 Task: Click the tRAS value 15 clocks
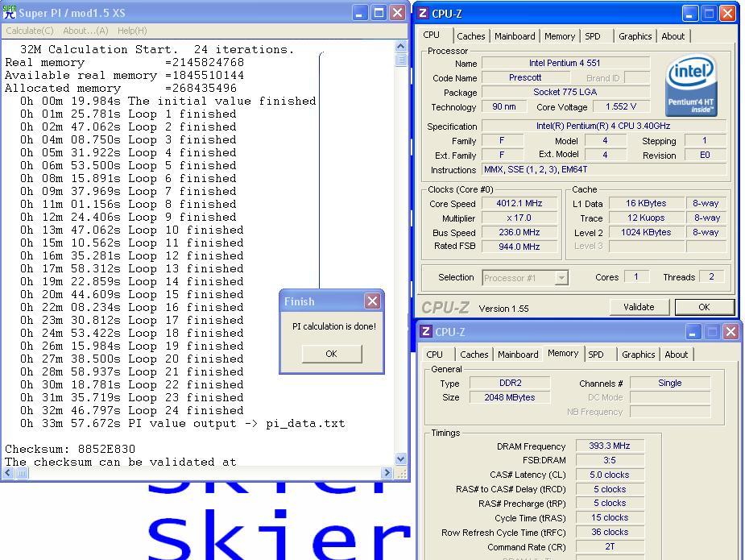[x=610, y=517]
